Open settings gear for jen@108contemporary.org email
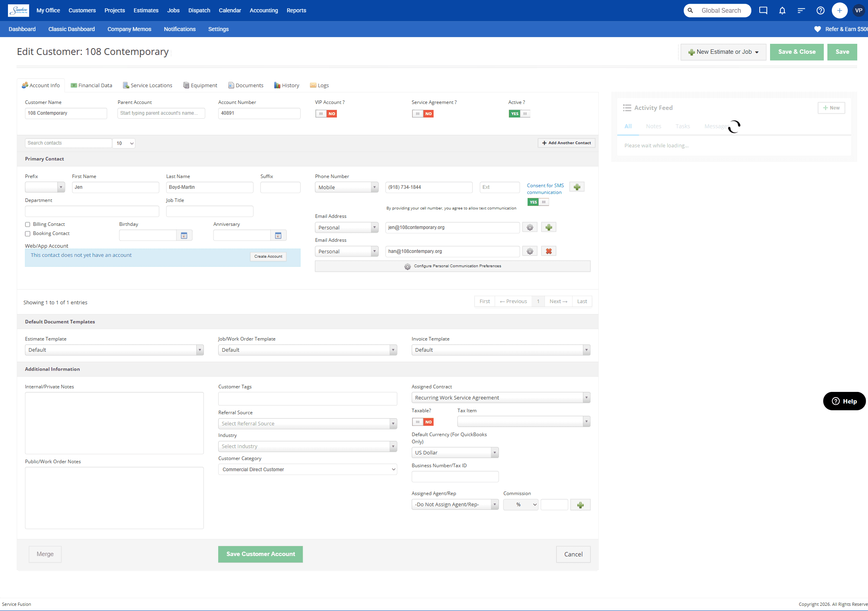The image size is (868, 611). [x=530, y=227]
